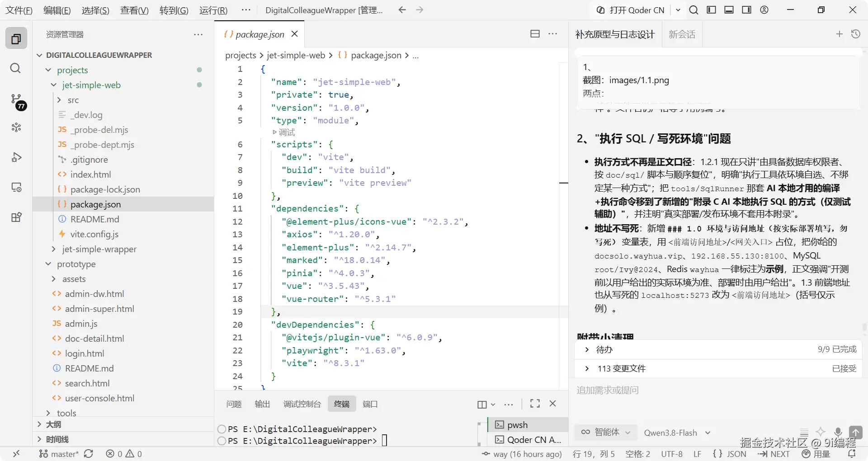Toggle the secondary side bar visibility
The image size is (868, 461).
click(x=746, y=10)
